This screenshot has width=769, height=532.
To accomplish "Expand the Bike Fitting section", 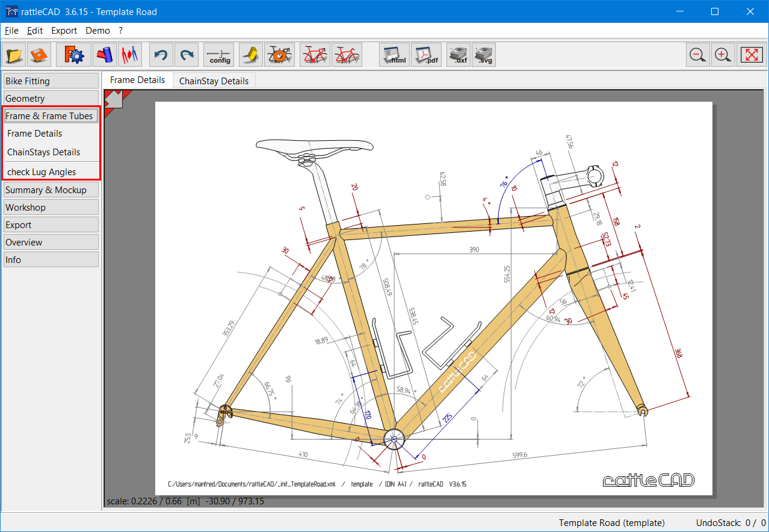I will pos(51,81).
